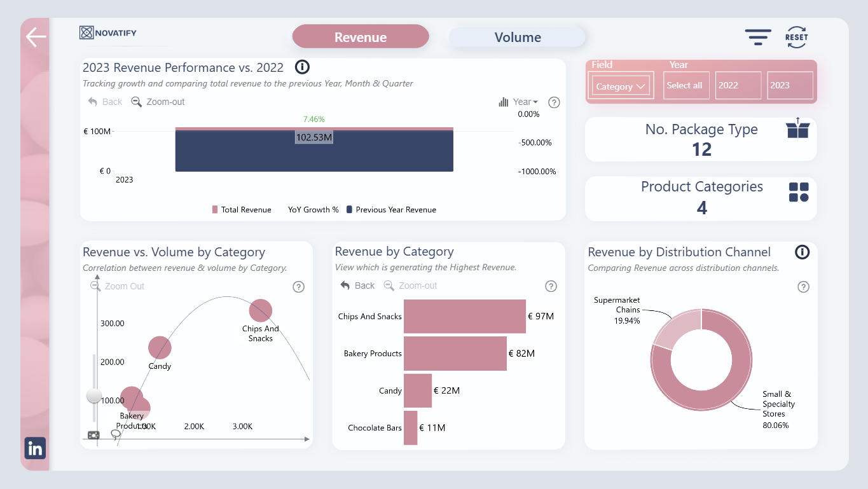
Task: Click the Chips And Snacks scatter bubble
Action: click(261, 310)
